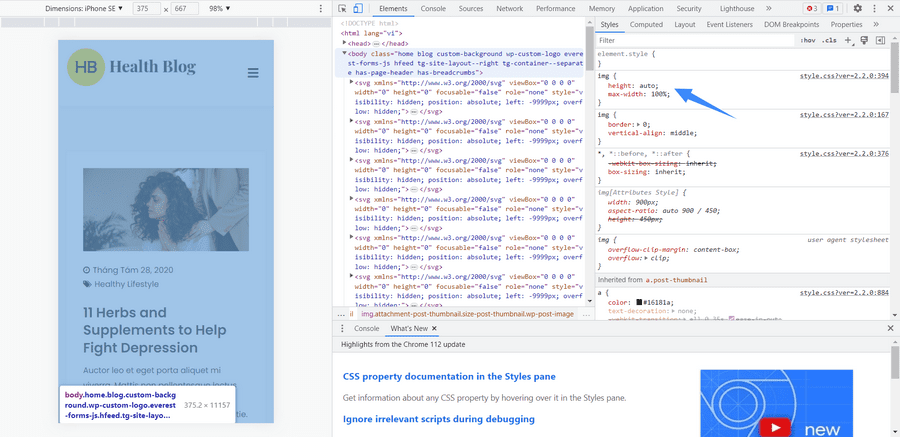Open the Properties tab

[x=846, y=25]
